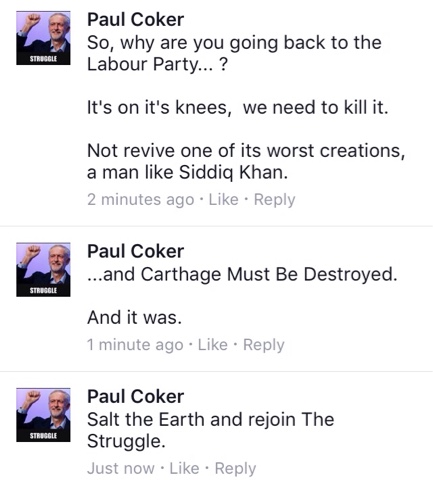Image resolution: width=433 pixels, height=480 pixels.
Task: Click the '2 minutes ago' timestamp
Action: [x=141, y=200]
